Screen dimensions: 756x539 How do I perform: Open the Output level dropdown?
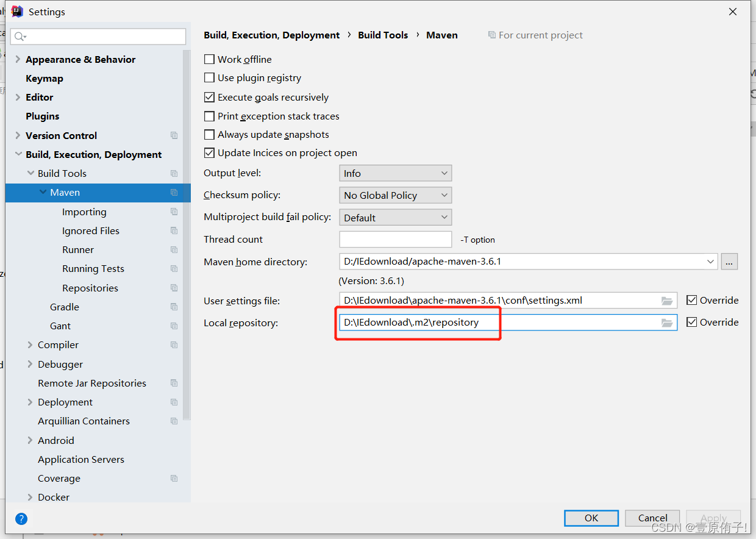click(395, 173)
